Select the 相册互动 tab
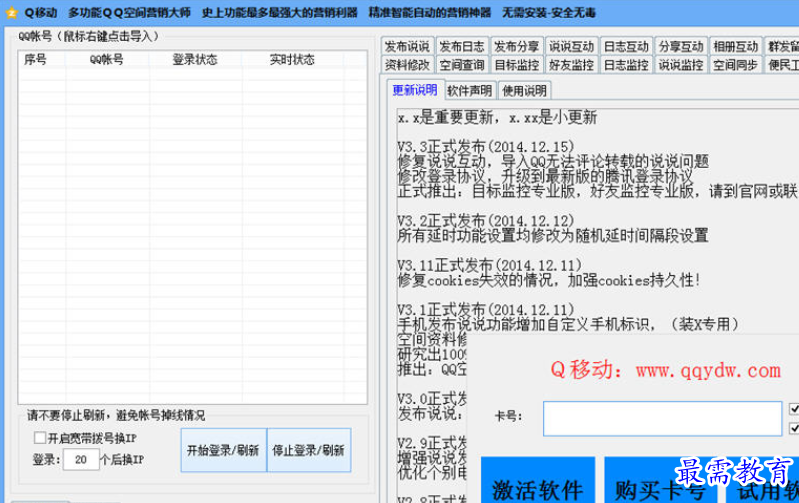Screen dimensions: 799x503 pyautogui.click(x=736, y=46)
